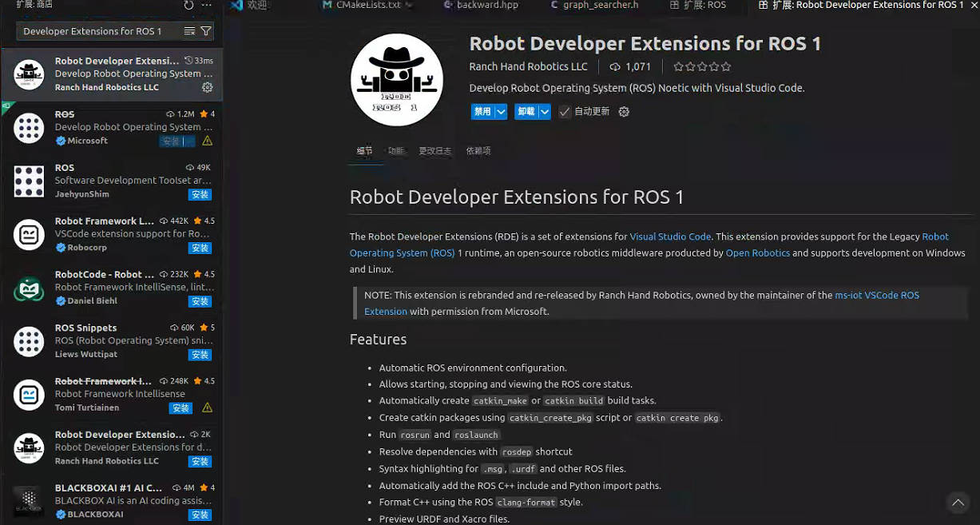Click the 卸载 uninstall button
The image size is (980, 525).
coord(526,112)
